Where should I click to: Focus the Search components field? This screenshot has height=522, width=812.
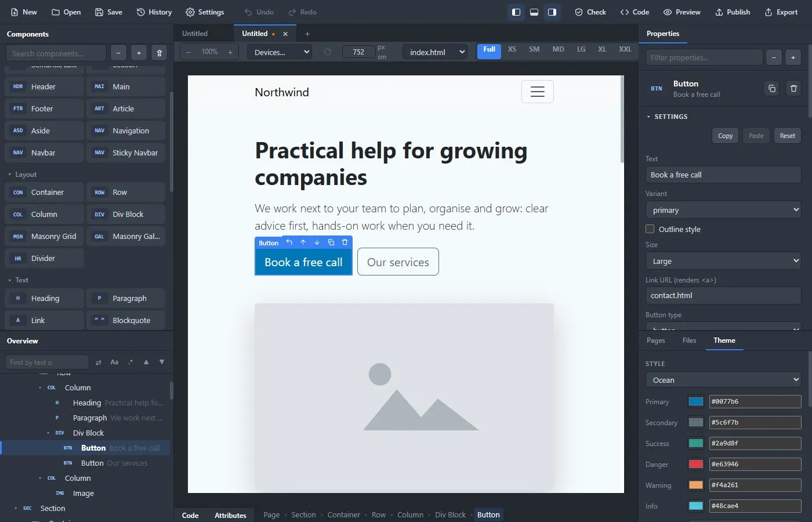[x=56, y=53]
